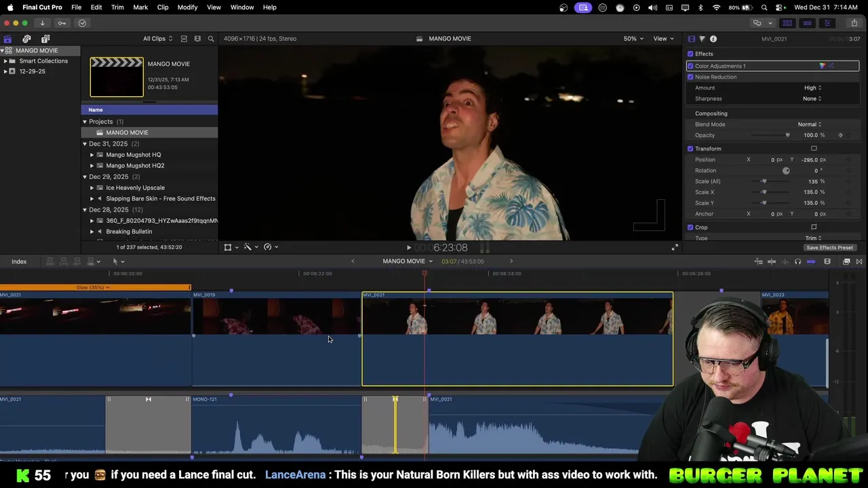Expand the 12-29-25 event
Image resolution: width=868 pixels, height=488 pixels.
click(5, 71)
